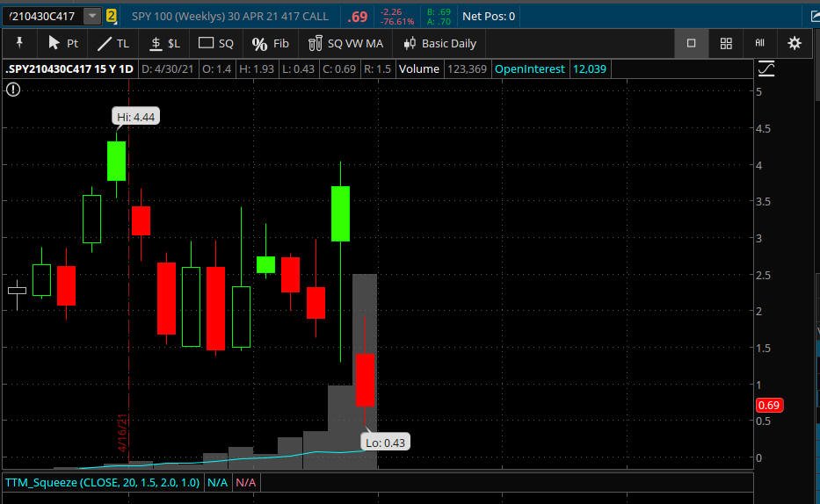The height and width of the screenshot is (504, 820).
Task: Activate the Fib retracement tool
Action: pos(270,43)
